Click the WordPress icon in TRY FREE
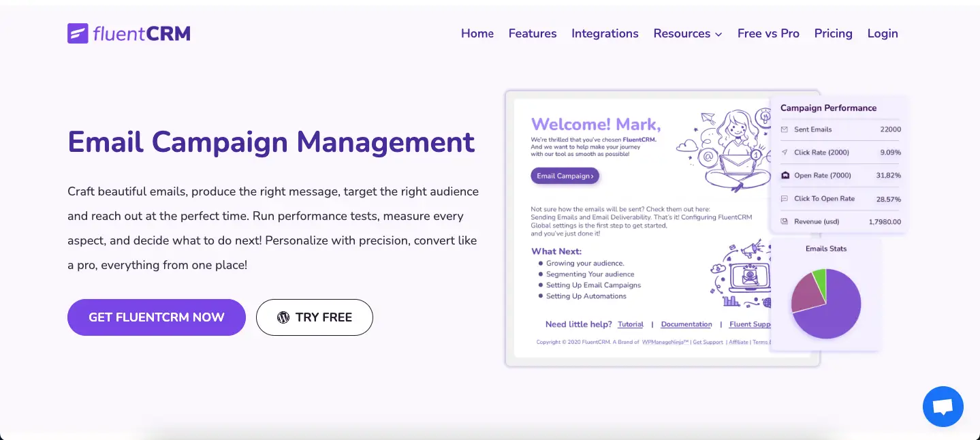 point(283,317)
